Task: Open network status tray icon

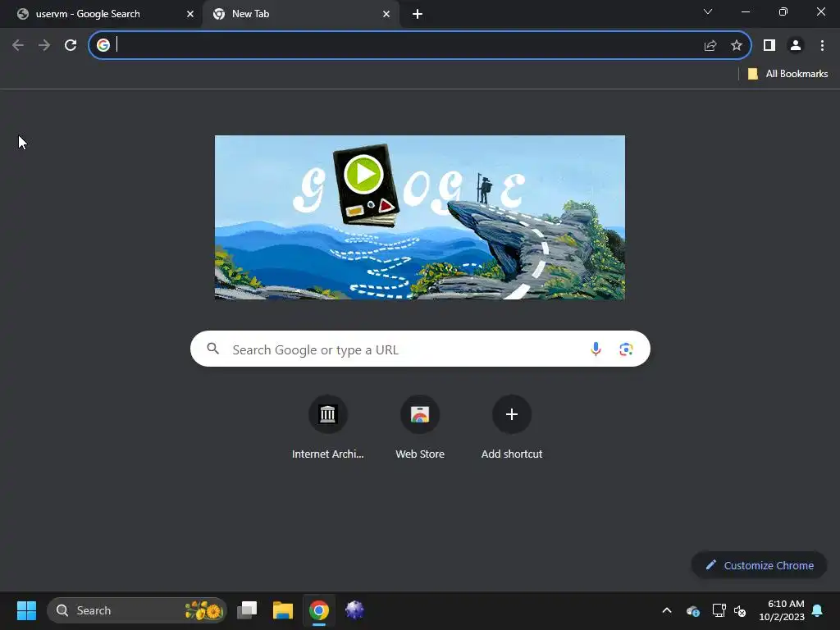Action: pos(719,610)
